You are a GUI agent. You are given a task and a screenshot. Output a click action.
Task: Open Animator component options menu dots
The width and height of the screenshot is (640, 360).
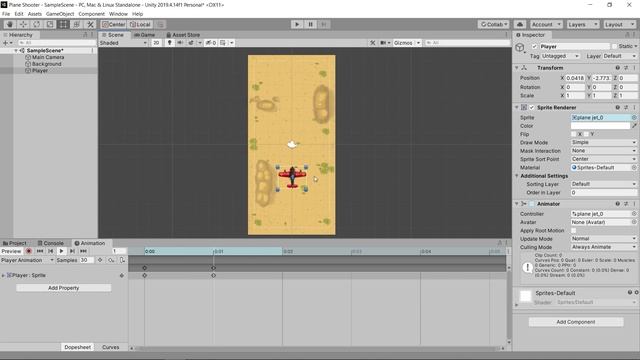tap(635, 204)
